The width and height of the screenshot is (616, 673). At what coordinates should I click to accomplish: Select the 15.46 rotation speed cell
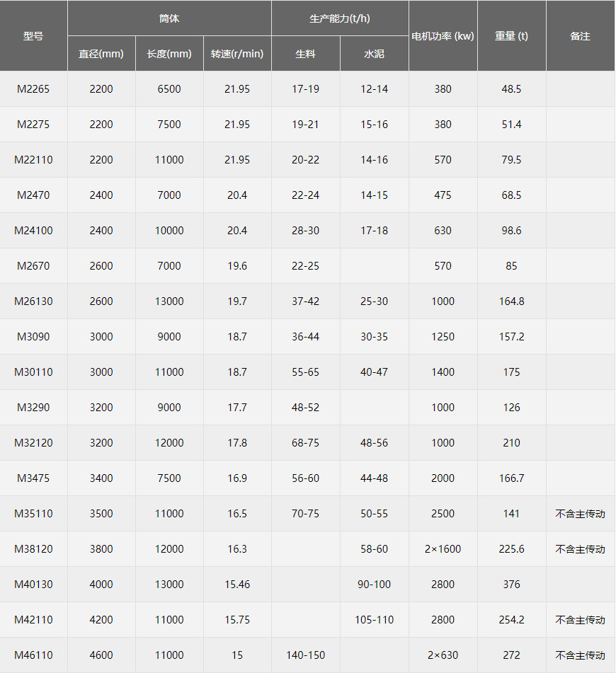(x=237, y=585)
